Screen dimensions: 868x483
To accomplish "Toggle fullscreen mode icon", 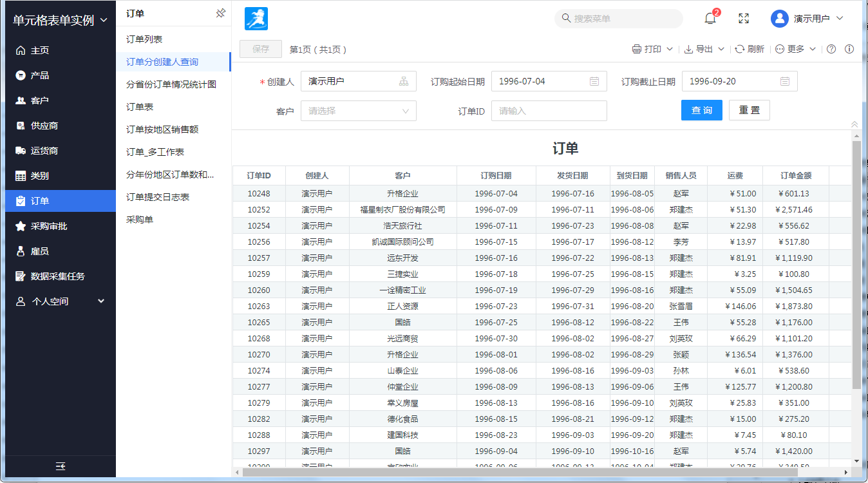I will [744, 19].
